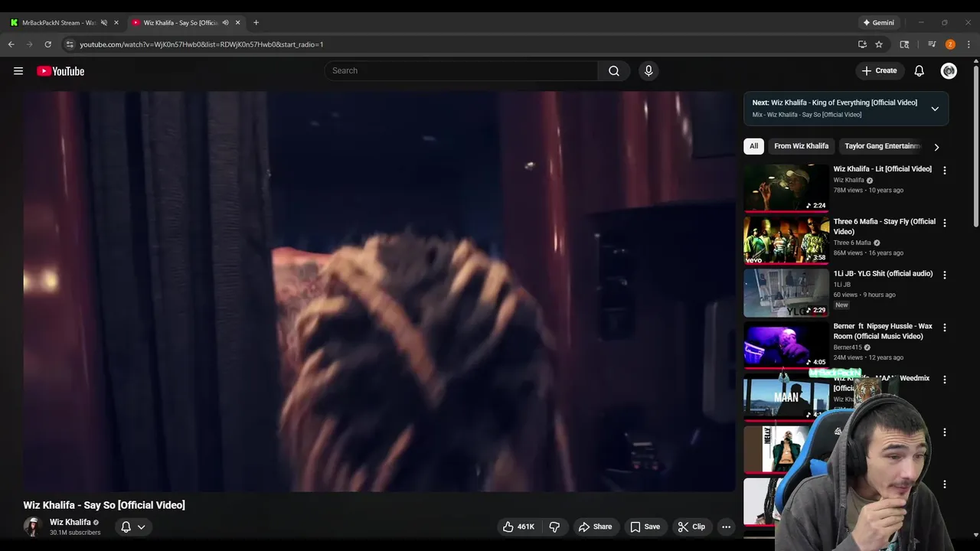
Task: Open the Wiz Khalifa channel name link
Action: (x=70, y=522)
